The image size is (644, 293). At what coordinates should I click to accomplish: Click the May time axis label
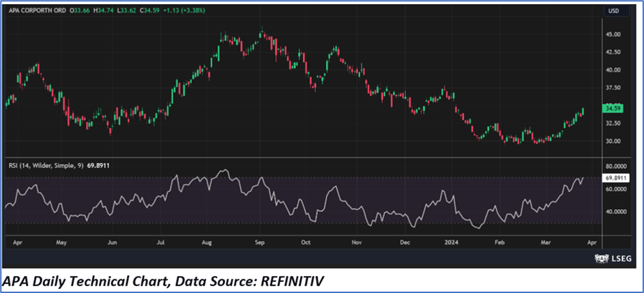61,243
